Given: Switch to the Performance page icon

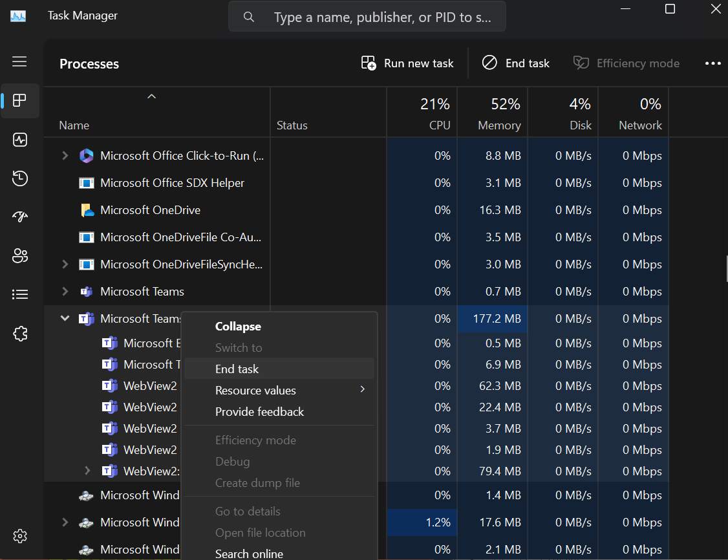Looking at the screenshot, I should pyautogui.click(x=20, y=140).
